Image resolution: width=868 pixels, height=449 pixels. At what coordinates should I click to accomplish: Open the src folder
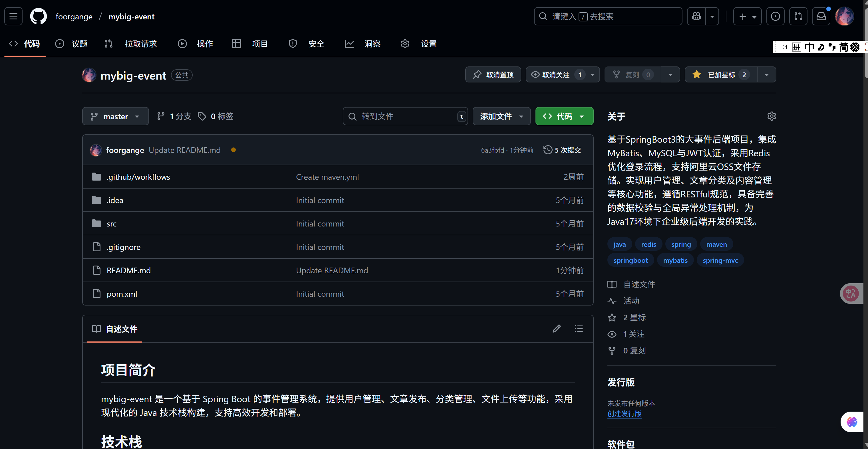coord(112,224)
